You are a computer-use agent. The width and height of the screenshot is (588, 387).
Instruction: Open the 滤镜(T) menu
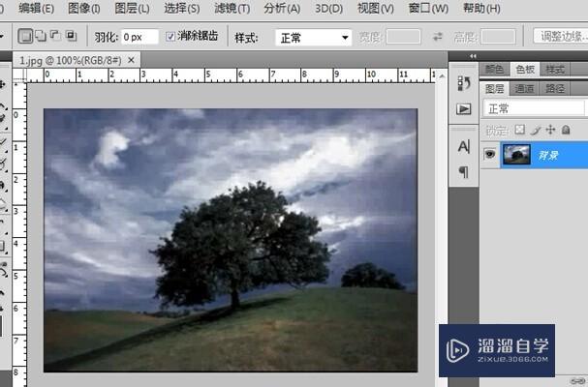click(x=232, y=9)
